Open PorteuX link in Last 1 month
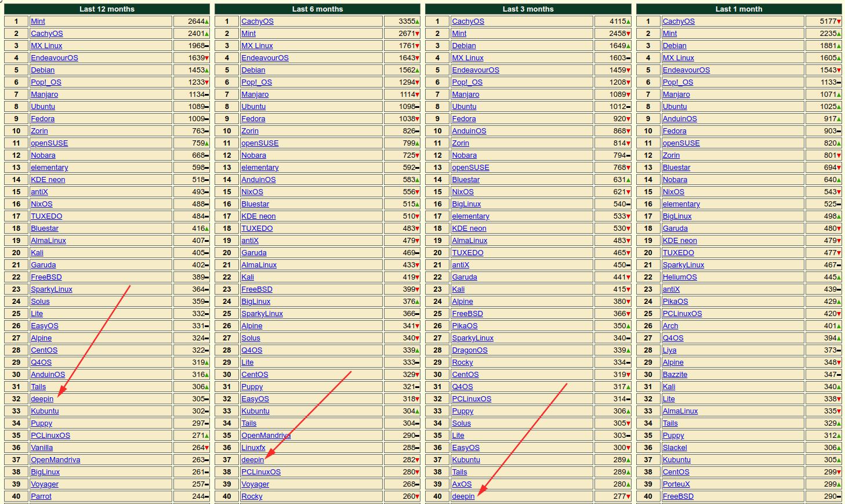This screenshot has width=845, height=504. click(676, 484)
